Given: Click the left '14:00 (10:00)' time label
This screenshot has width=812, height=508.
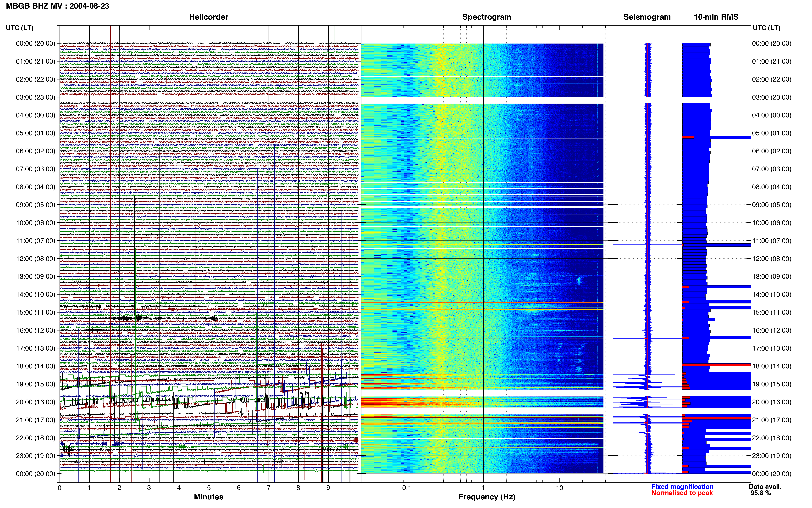Looking at the screenshot, I should (x=36, y=294).
